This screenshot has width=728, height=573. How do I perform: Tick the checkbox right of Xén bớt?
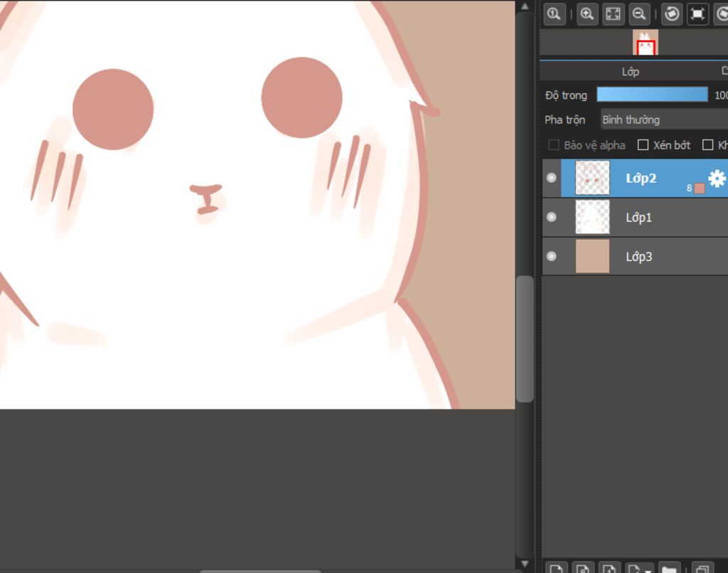707,145
